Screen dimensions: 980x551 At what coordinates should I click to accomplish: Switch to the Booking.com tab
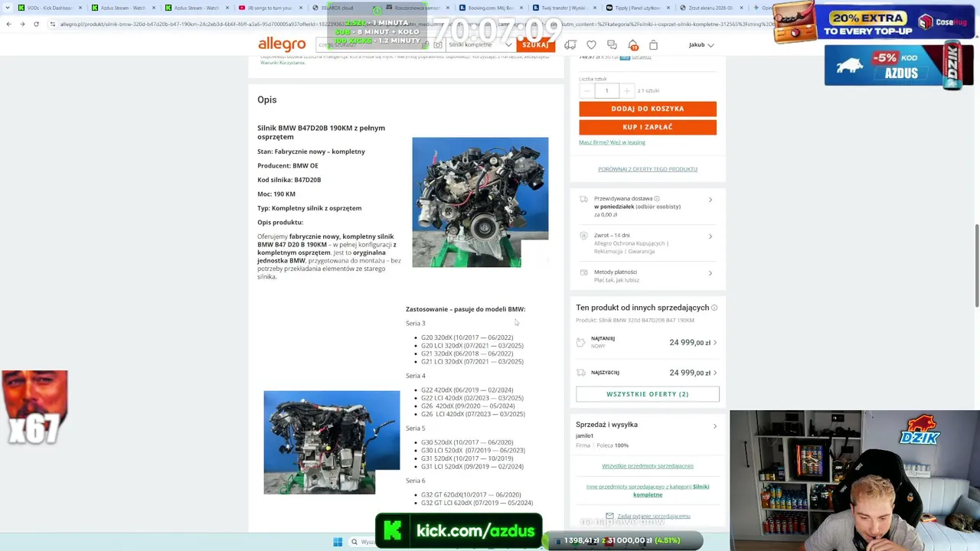(492, 8)
